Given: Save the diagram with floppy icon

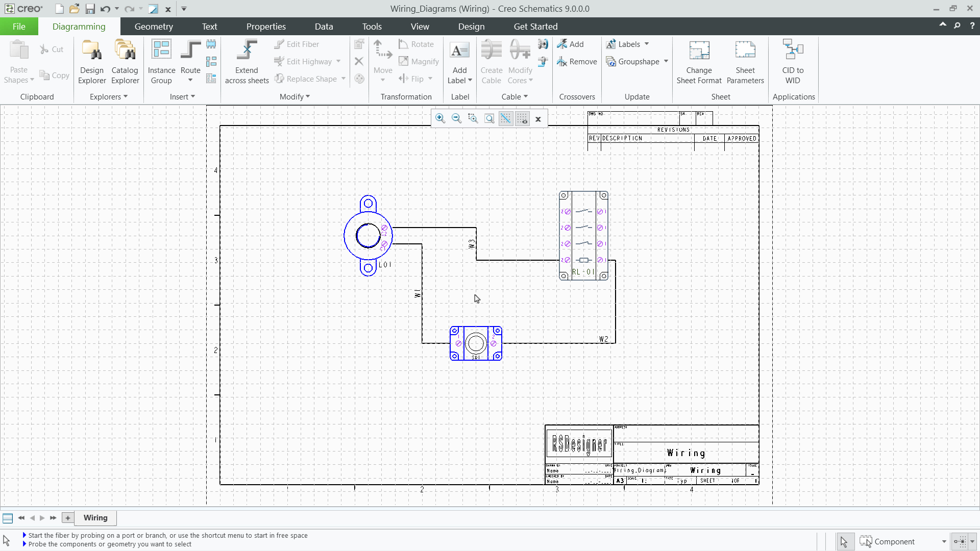Looking at the screenshot, I should pyautogui.click(x=90, y=9).
